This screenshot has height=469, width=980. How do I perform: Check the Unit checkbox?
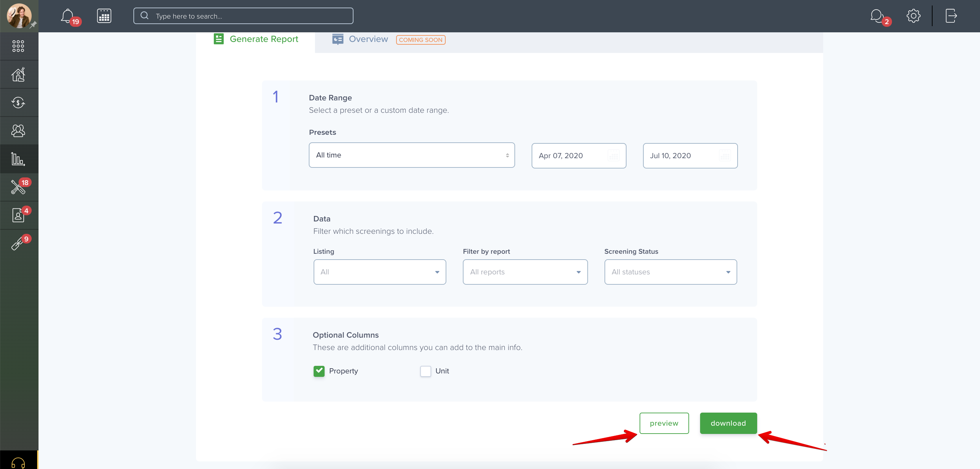tap(425, 371)
